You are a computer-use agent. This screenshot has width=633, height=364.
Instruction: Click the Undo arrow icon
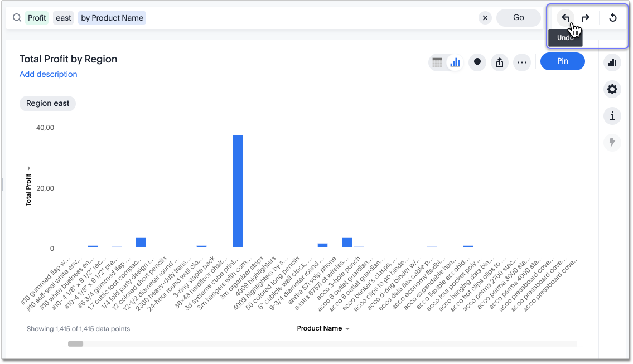(565, 18)
